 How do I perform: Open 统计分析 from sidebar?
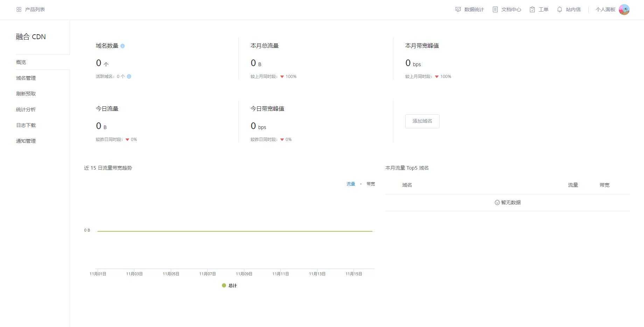26,109
